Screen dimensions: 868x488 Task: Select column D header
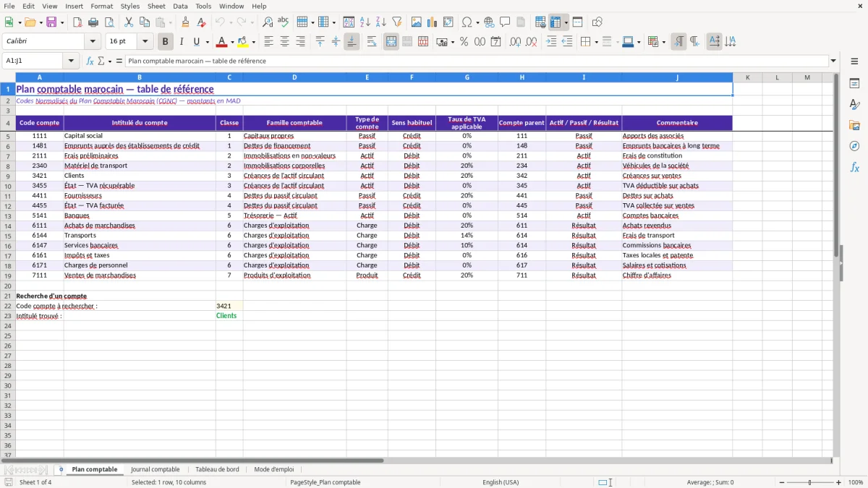pyautogui.click(x=294, y=77)
